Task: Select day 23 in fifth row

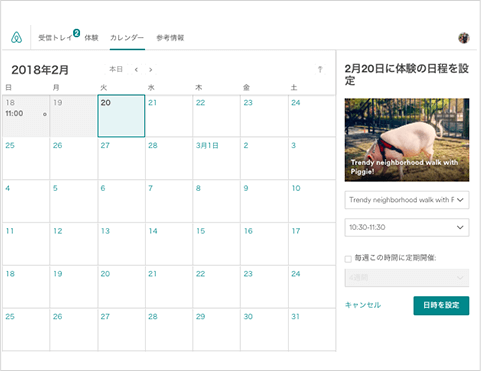Action: (x=264, y=287)
